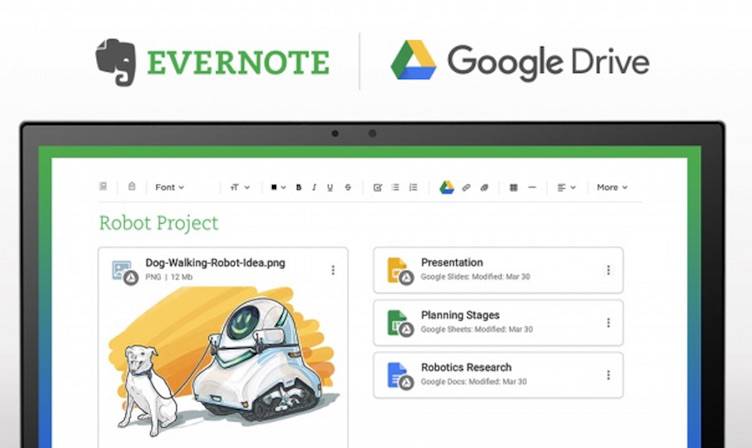Click the Evernote elephant logo

[116, 62]
